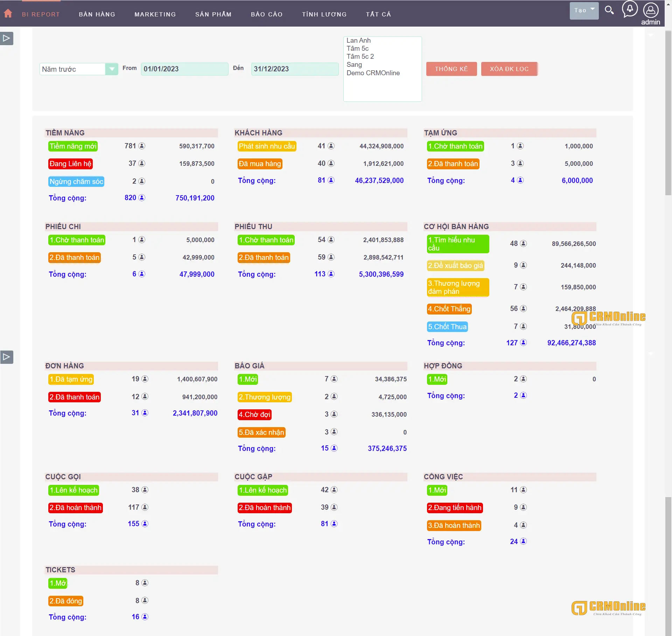
Task: Switch to the MARKETING menu
Action: pyautogui.click(x=155, y=14)
